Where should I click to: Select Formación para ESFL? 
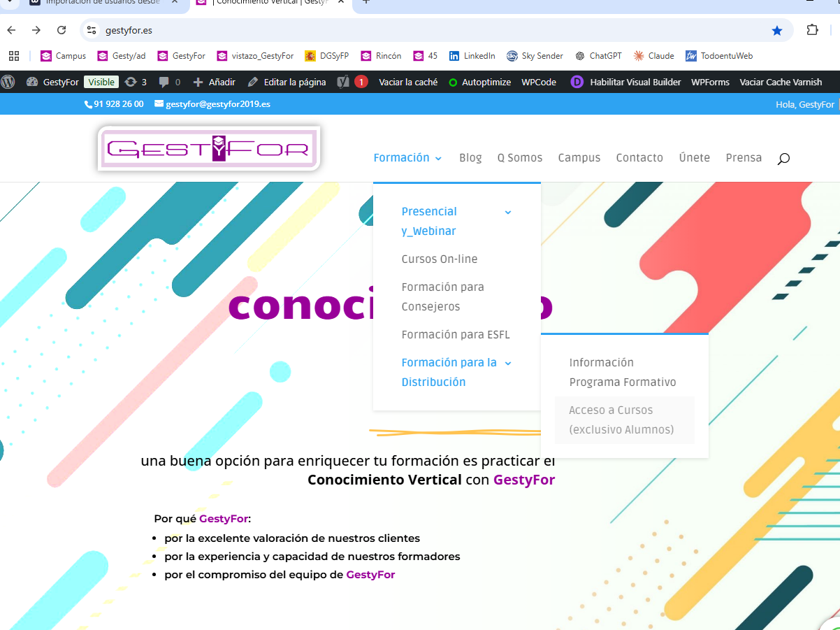(x=456, y=334)
